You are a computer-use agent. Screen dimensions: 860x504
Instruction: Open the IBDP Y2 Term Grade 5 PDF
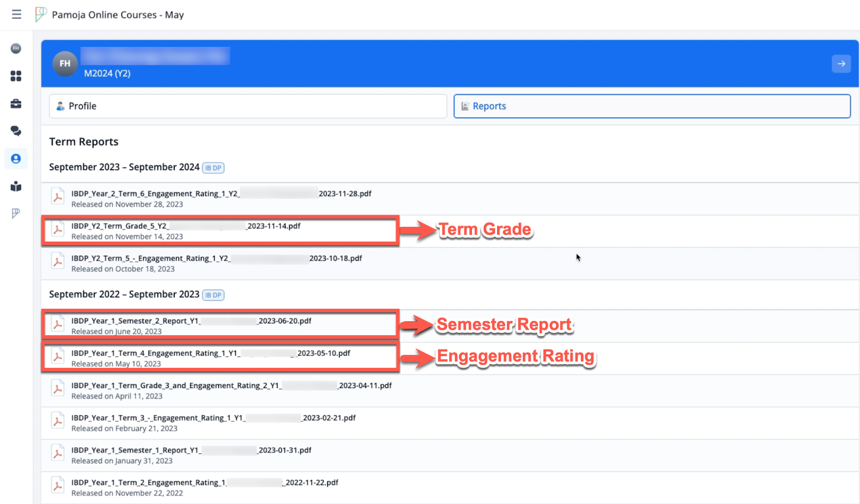click(185, 226)
